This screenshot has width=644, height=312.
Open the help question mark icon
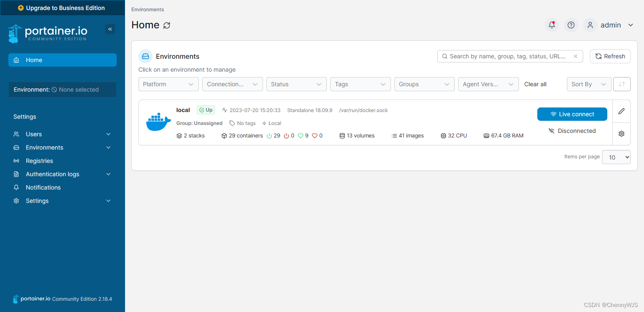pyautogui.click(x=571, y=25)
